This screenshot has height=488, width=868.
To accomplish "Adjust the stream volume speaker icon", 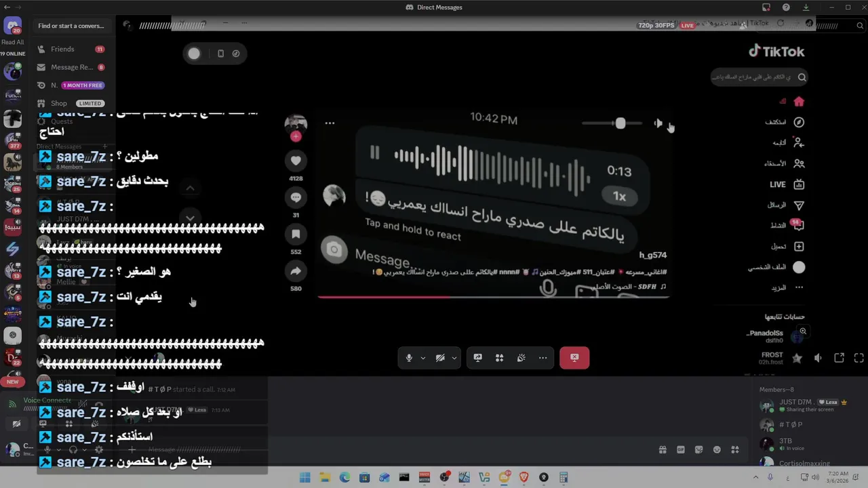I will point(818,358).
